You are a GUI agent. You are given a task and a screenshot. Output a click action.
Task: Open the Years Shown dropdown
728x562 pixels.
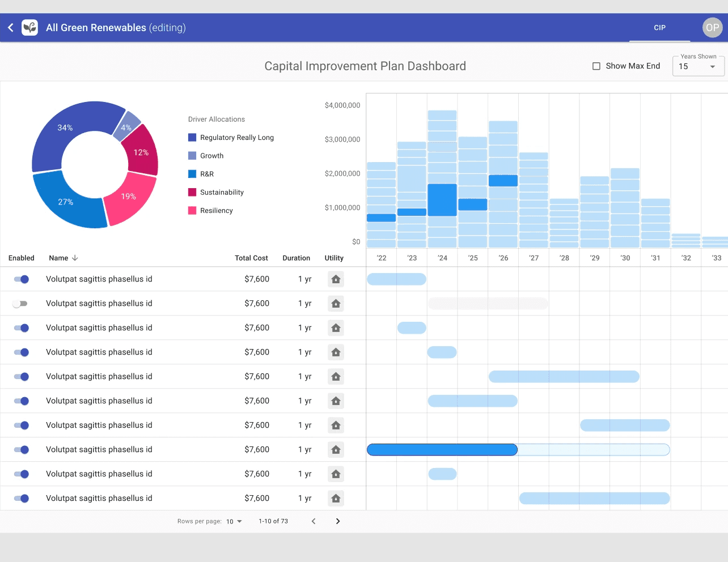click(x=698, y=66)
